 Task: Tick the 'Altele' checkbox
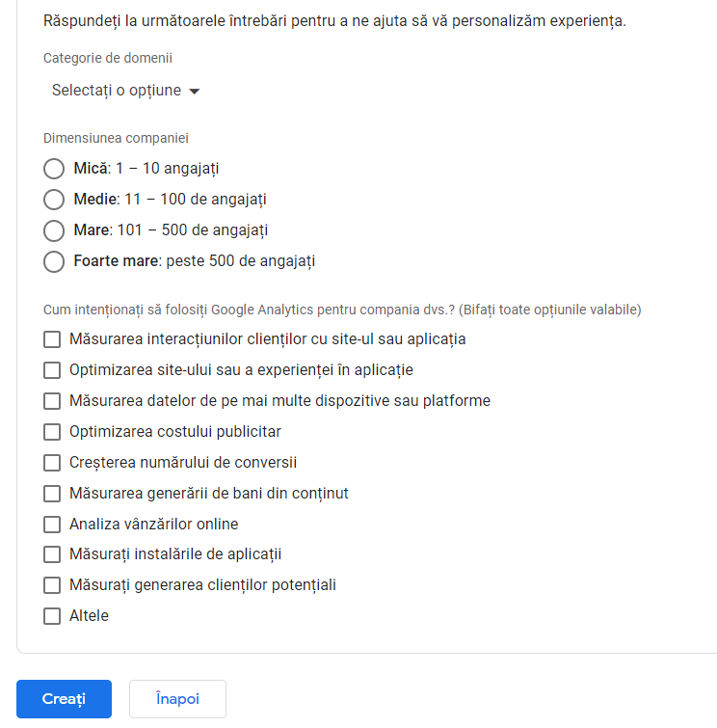pos(52,616)
